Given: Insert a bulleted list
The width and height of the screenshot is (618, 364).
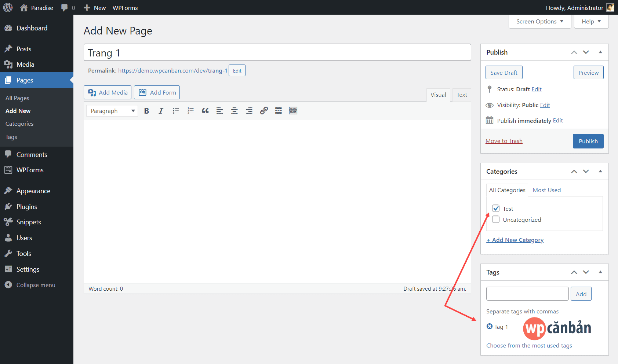Looking at the screenshot, I should 176,111.
